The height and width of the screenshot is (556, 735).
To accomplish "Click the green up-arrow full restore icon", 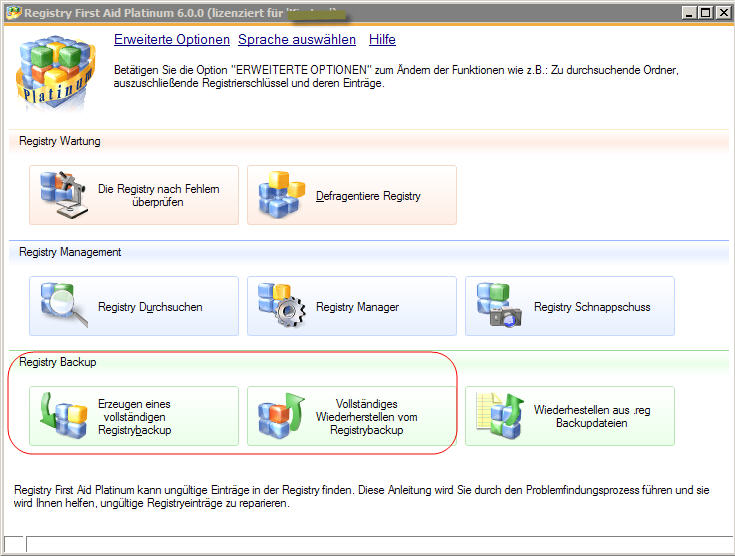I will coord(281,416).
